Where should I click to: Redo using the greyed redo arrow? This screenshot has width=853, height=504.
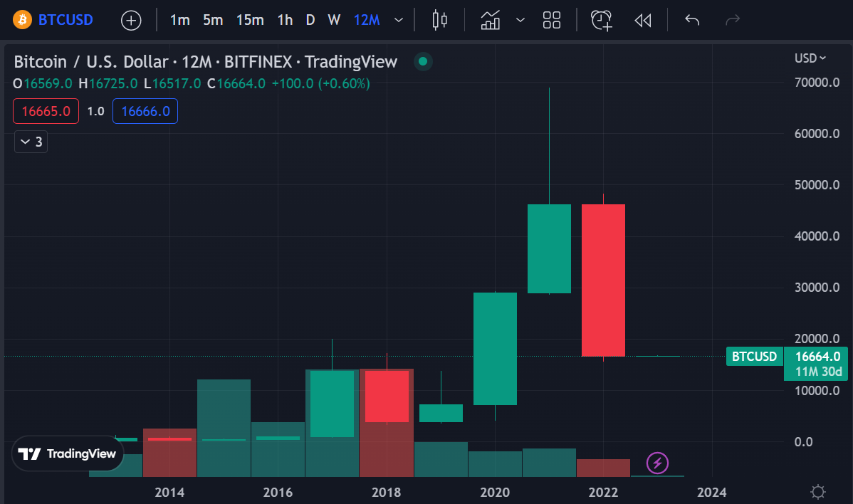[733, 20]
